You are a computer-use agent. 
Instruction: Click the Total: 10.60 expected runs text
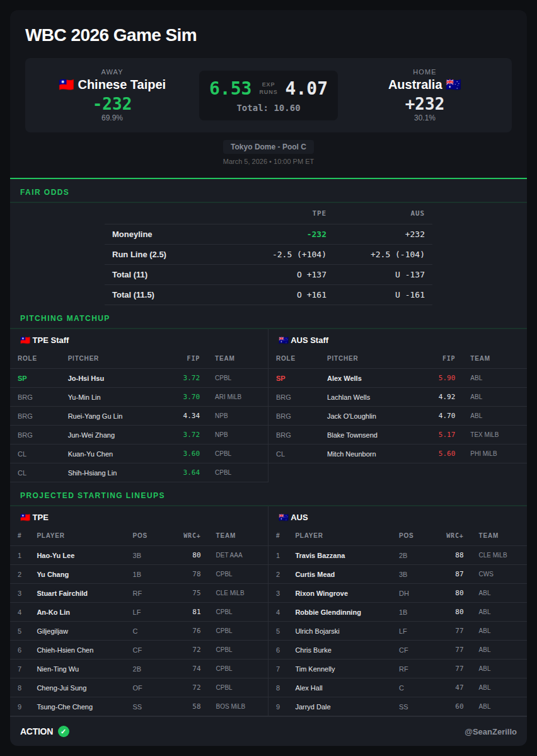pyautogui.click(x=268, y=108)
